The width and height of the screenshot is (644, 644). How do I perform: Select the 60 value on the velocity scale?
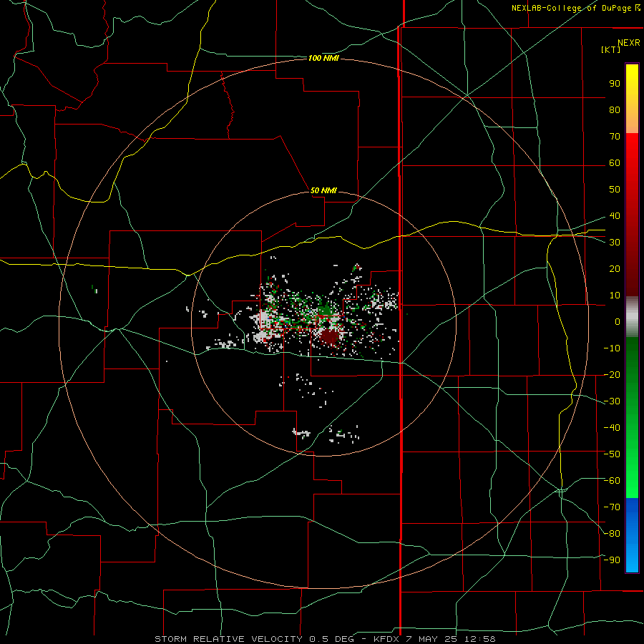615,163
